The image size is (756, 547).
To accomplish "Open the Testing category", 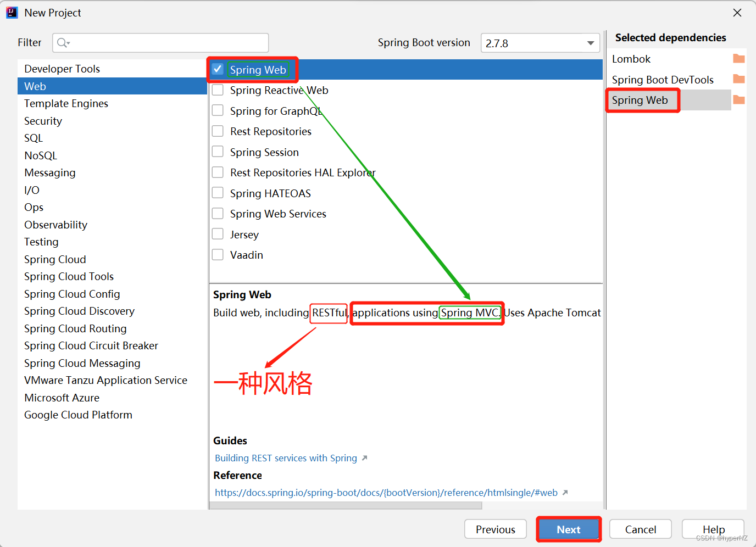I will (112, 242).
